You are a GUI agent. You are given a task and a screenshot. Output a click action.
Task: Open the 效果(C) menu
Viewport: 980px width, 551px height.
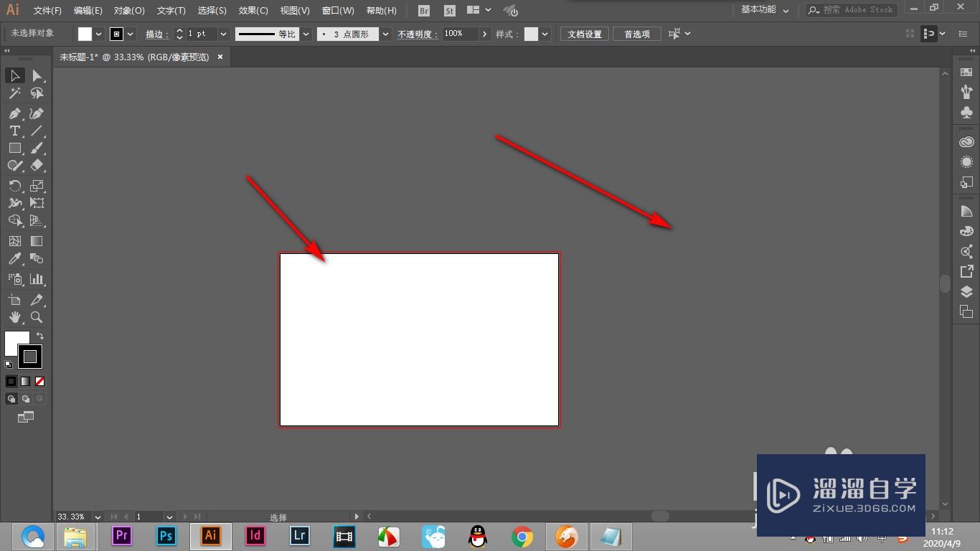point(253,11)
